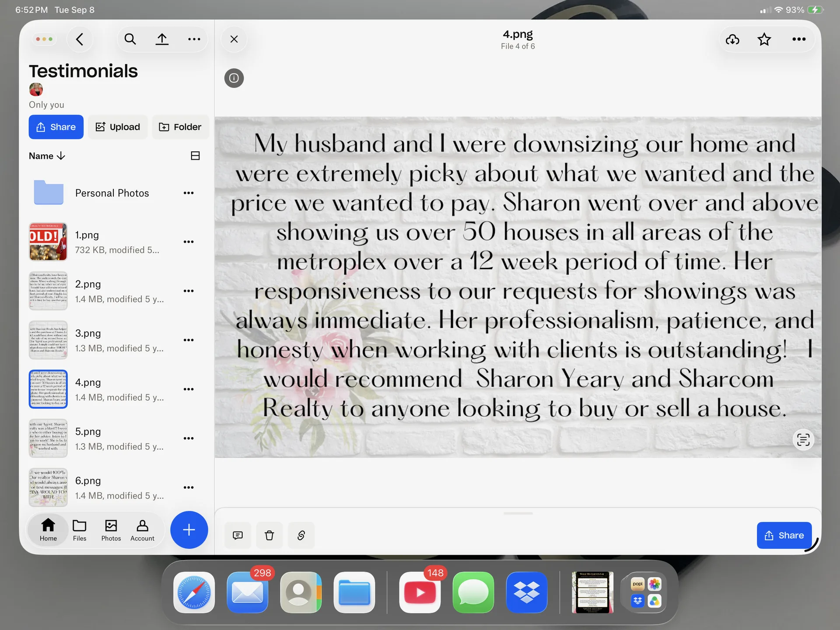Star the 4.png file
Image resolution: width=840 pixels, height=630 pixels.
click(x=764, y=39)
